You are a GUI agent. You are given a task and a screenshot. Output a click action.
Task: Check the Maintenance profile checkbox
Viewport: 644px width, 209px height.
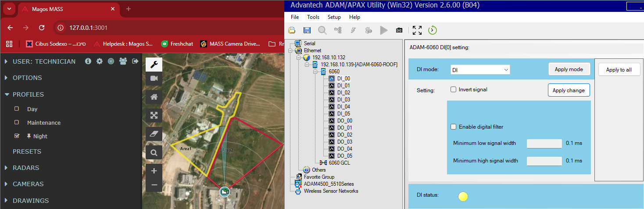coord(17,122)
